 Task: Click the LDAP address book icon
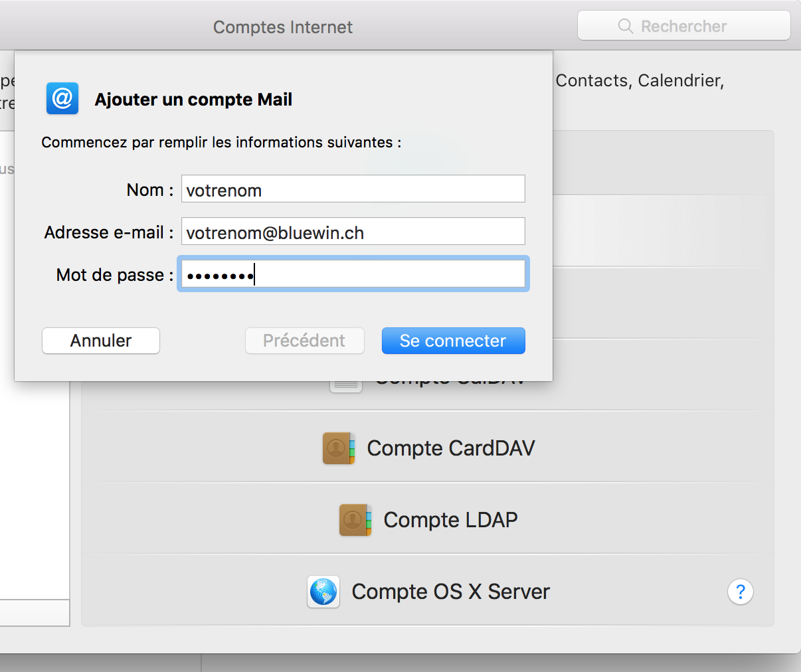click(x=355, y=520)
